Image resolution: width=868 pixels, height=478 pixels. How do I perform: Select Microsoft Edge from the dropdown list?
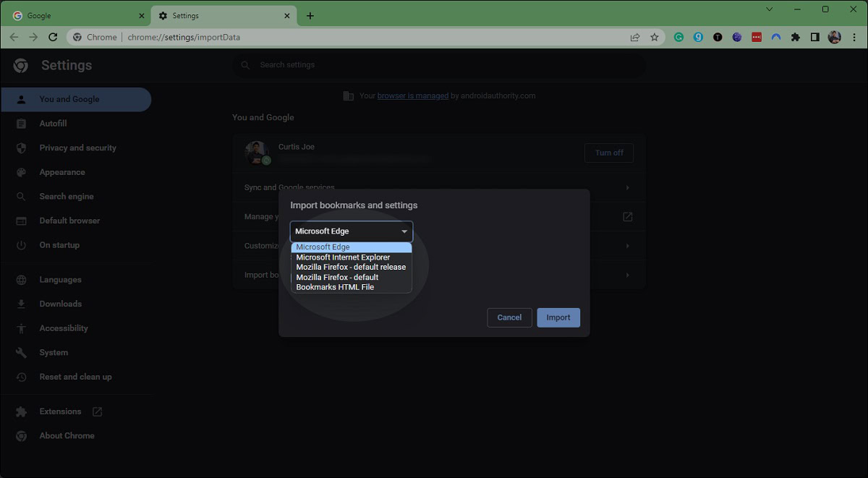352,247
